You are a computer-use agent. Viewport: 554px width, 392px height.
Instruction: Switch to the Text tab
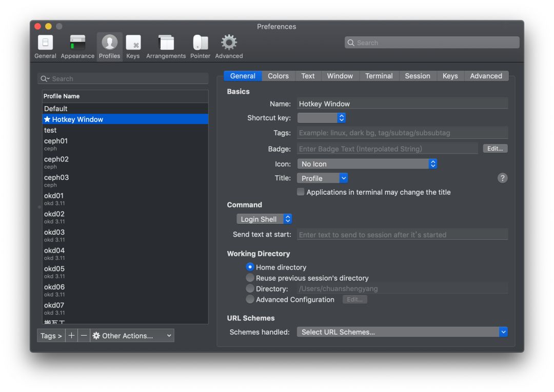click(x=308, y=76)
